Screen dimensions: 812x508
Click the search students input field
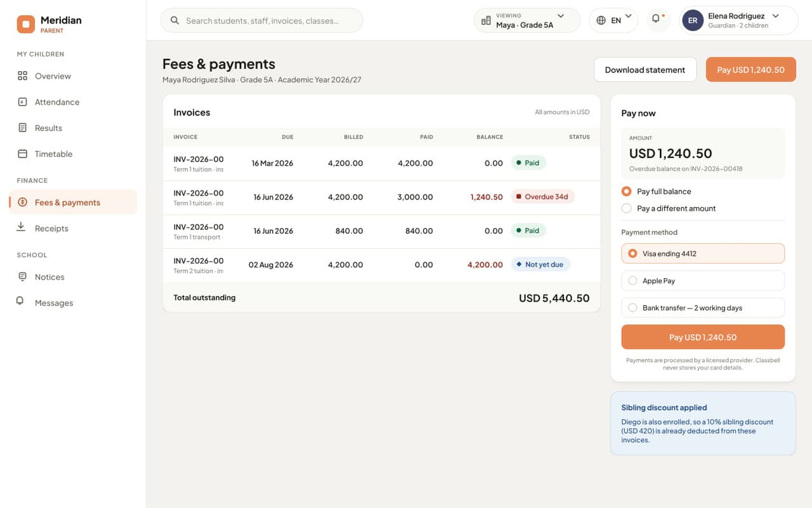261,20
